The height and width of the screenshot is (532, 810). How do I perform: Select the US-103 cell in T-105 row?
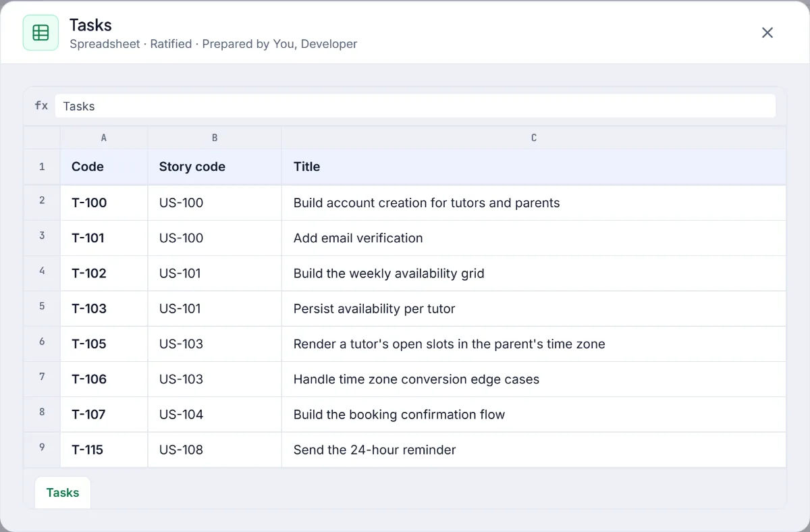tap(215, 344)
